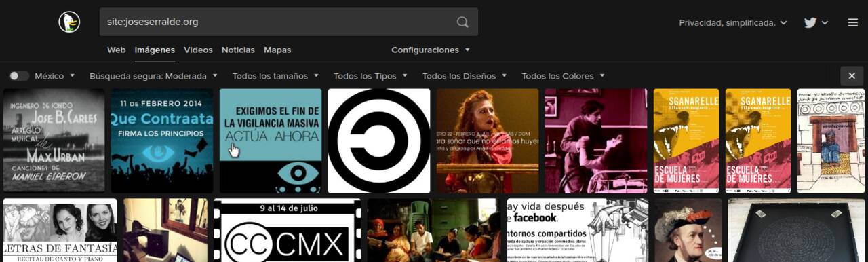Toggle the México region switch
This screenshot has height=262, width=868.
19,76
